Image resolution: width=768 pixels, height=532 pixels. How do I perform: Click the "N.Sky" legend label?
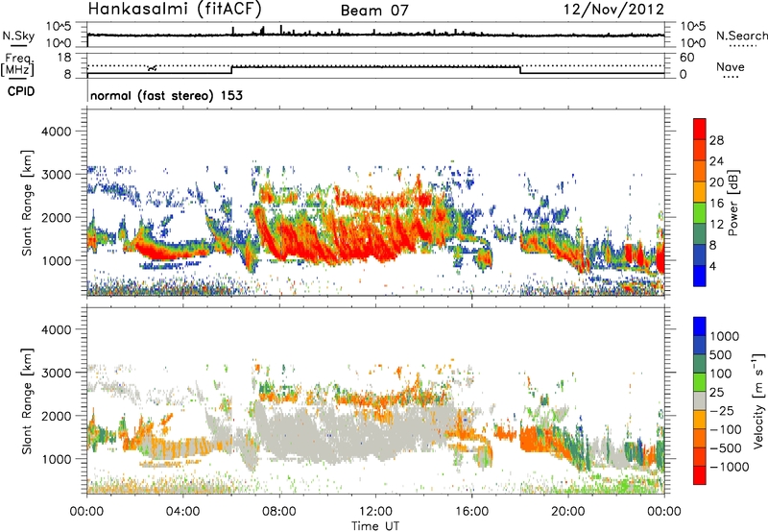coord(18,36)
